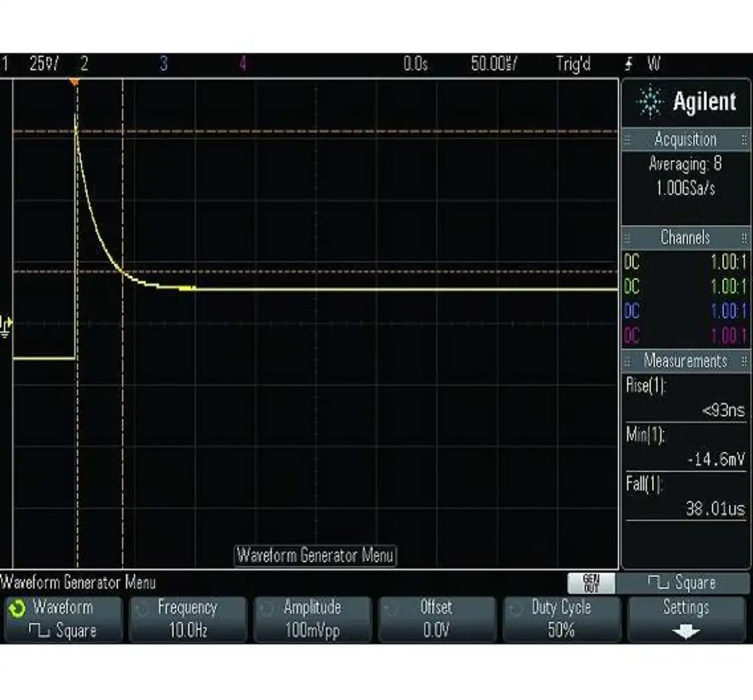
Task: Click the Agilent starburst logo icon
Action: click(649, 102)
